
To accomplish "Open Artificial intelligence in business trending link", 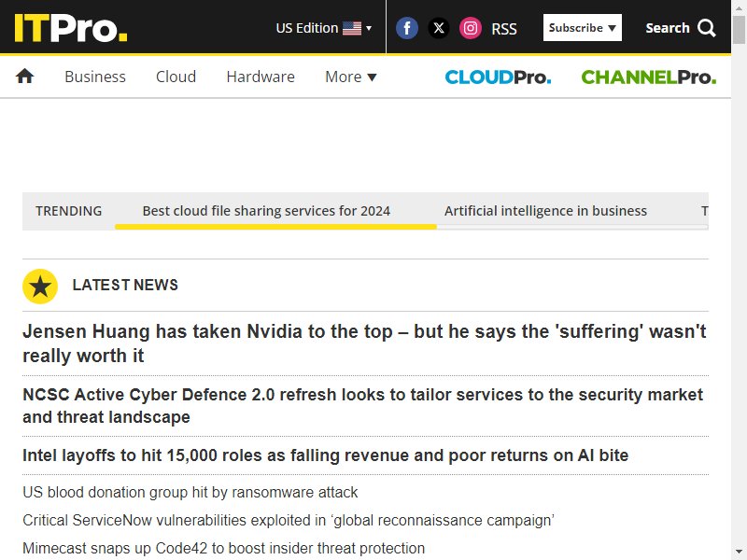I will [x=545, y=211].
